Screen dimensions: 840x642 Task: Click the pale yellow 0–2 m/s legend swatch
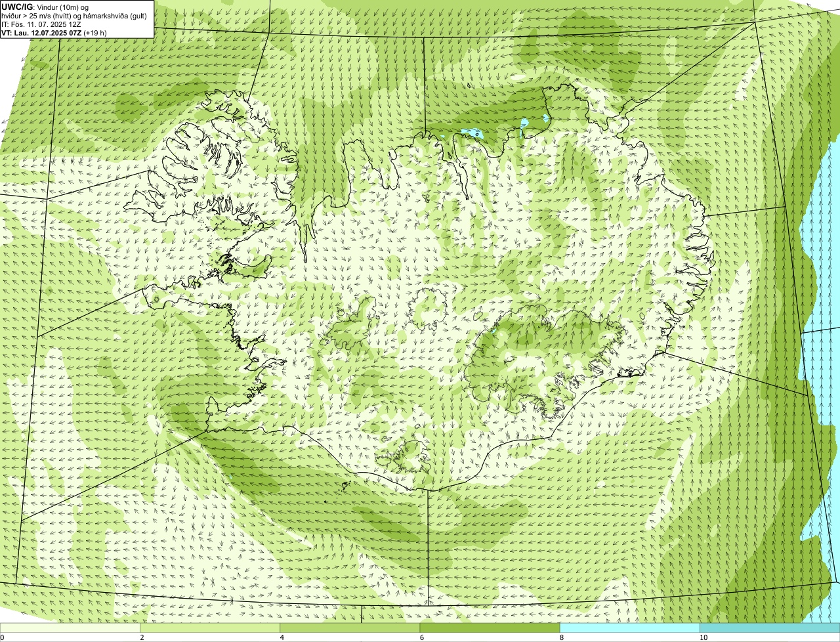coord(70,628)
